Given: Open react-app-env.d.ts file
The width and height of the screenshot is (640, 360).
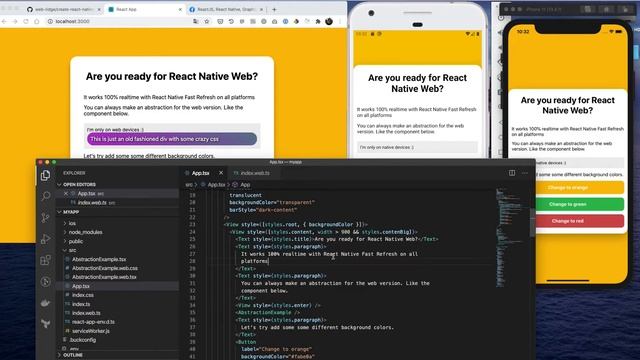Looking at the screenshot, I should click(x=93, y=322).
